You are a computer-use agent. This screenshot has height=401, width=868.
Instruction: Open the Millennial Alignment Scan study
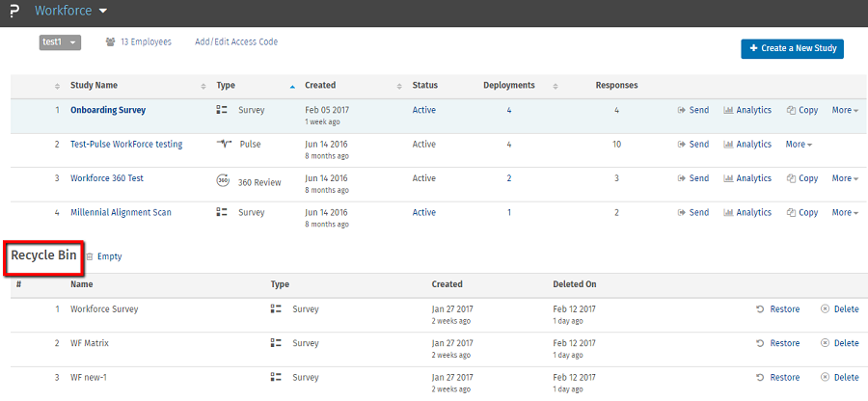(121, 212)
